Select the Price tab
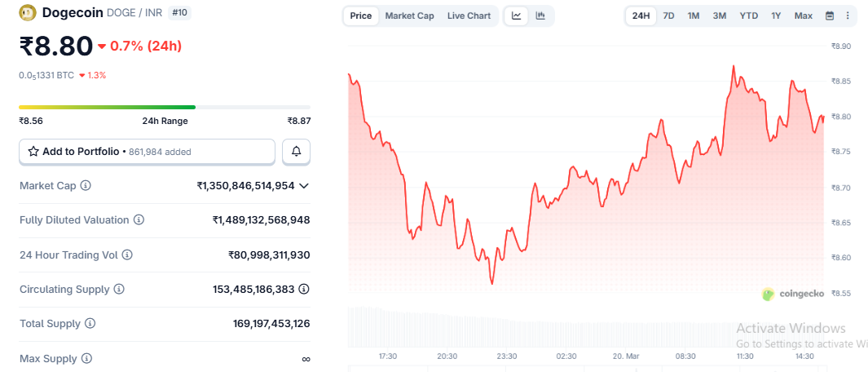 tap(361, 15)
